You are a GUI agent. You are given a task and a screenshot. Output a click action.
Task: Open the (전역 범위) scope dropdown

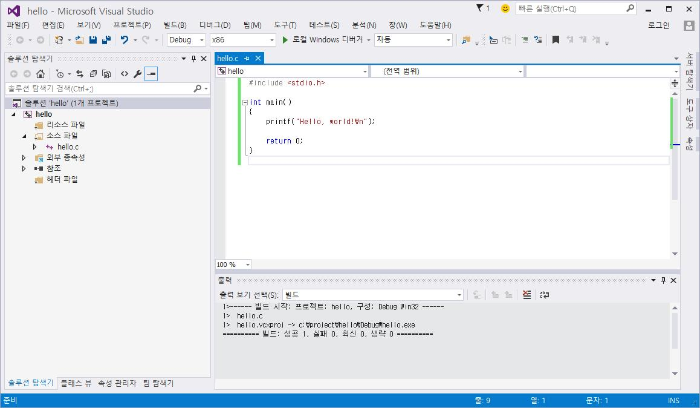[x=447, y=71]
